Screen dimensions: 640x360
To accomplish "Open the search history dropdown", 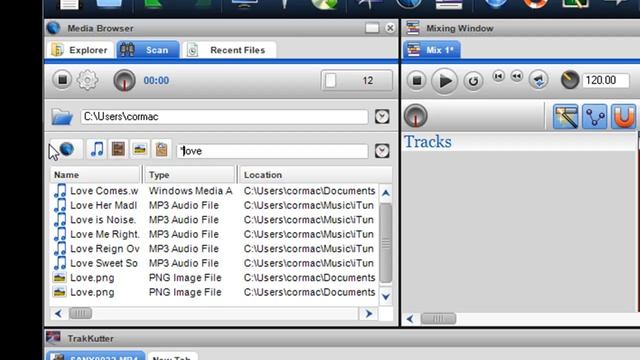I will (x=382, y=151).
